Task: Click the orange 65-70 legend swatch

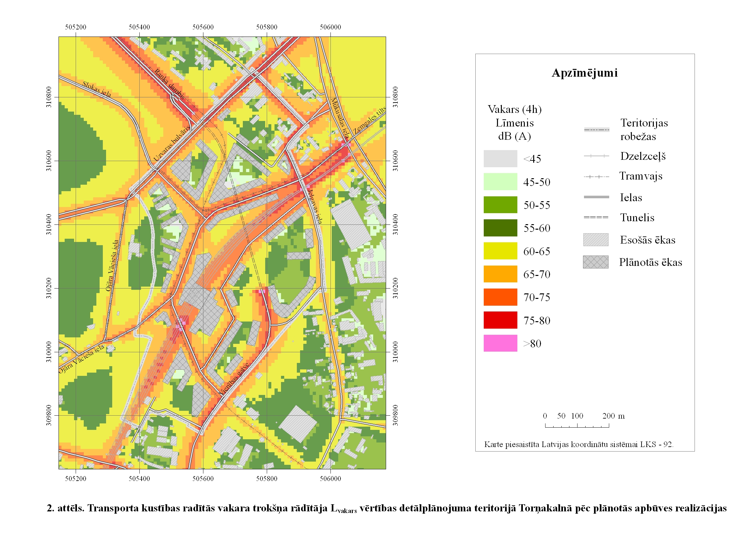Action: (x=500, y=274)
